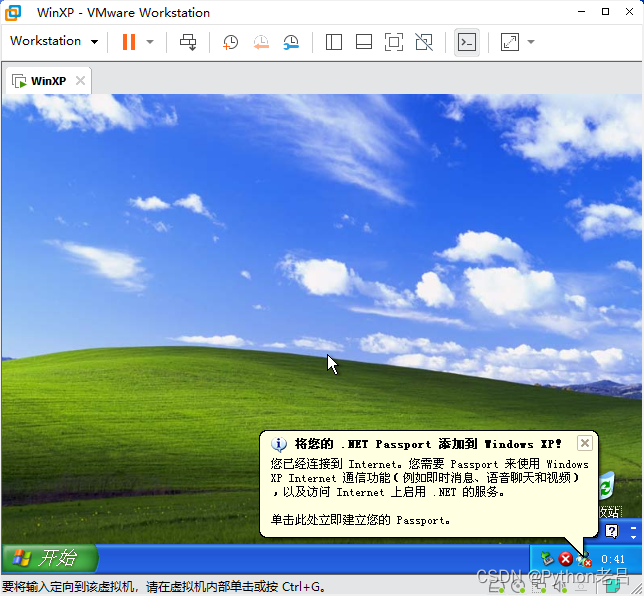Click the CD/DVD drive status icon

point(520,588)
